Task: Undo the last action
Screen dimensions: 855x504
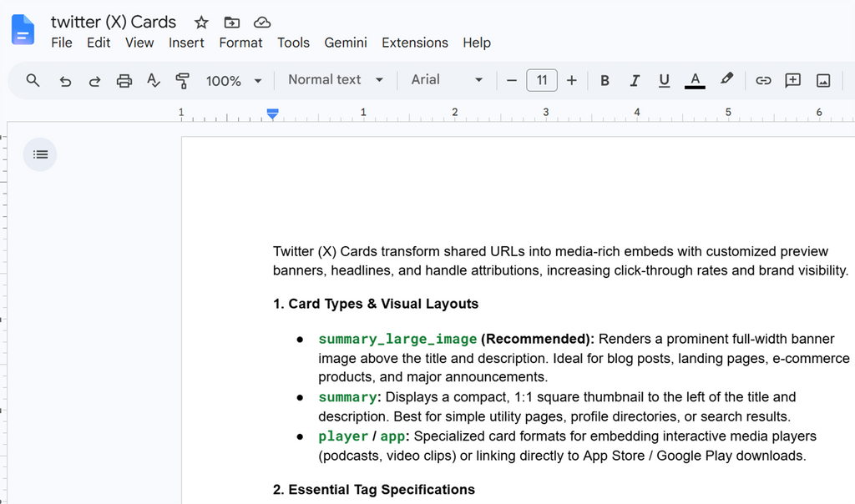Action: [65, 81]
